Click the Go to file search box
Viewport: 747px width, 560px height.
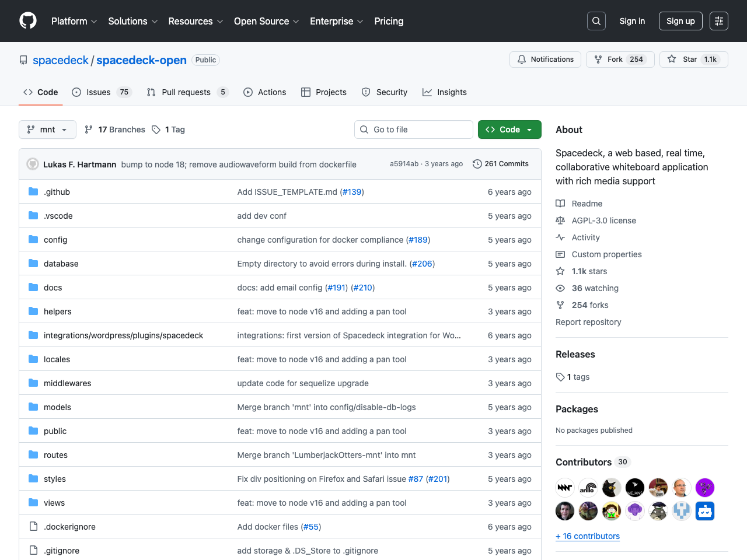coord(414,129)
